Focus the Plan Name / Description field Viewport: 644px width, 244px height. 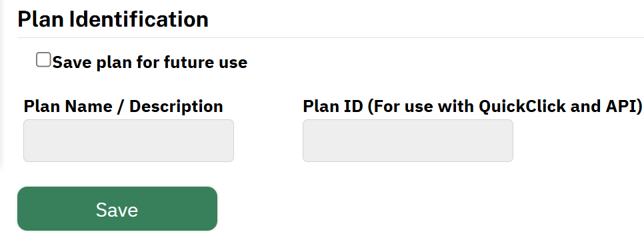pyautogui.click(x=129, y=141)
